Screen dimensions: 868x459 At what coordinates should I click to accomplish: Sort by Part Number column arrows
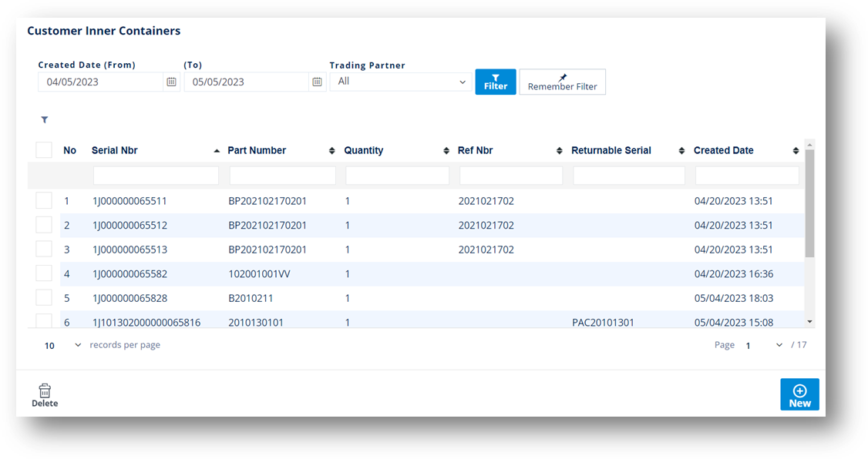[x=332, y=151]
